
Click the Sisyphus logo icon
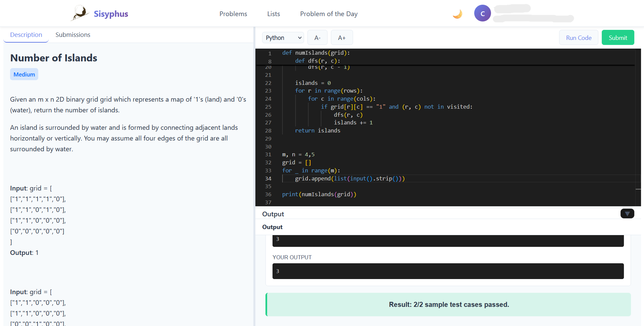pyautogui.click(x=80, y=13)
